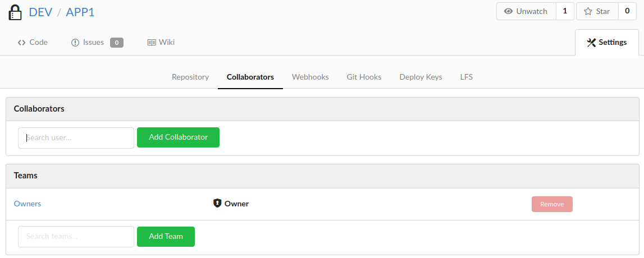Open the Repository settings tab
Viewport: 644px width, 258px height.
point(190,77)
